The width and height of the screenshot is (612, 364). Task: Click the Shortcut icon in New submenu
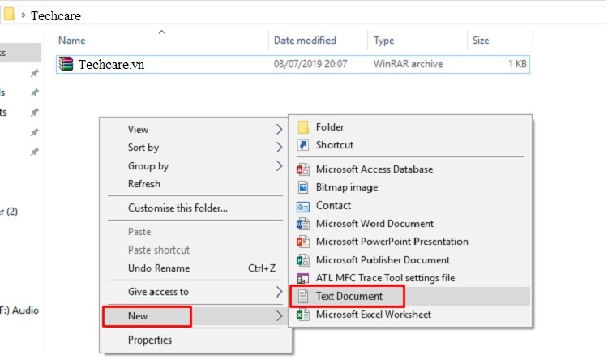pos(303,145)
